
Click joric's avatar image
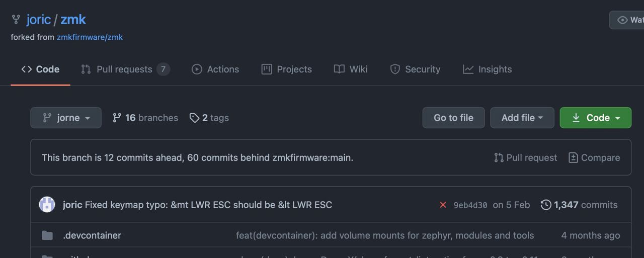[47, 204]
